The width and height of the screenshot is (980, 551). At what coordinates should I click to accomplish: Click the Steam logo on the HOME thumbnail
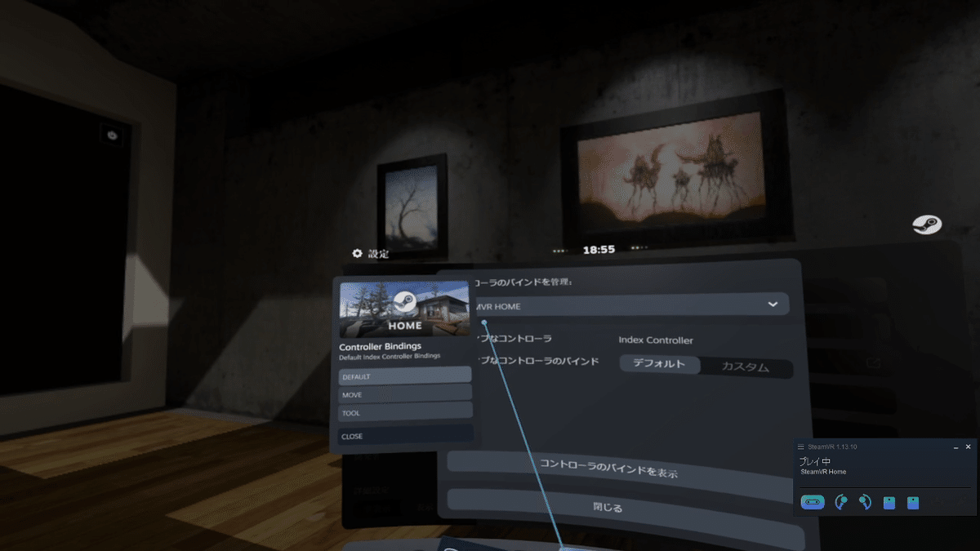click(x=405, y=303)
